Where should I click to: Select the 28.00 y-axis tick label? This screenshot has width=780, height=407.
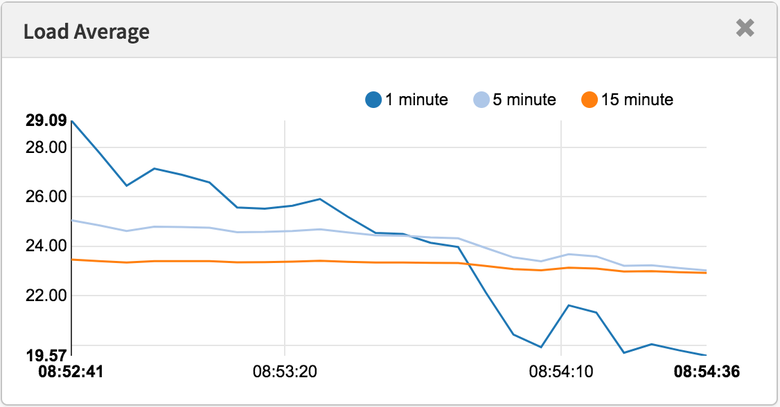(x=46, y=147)
